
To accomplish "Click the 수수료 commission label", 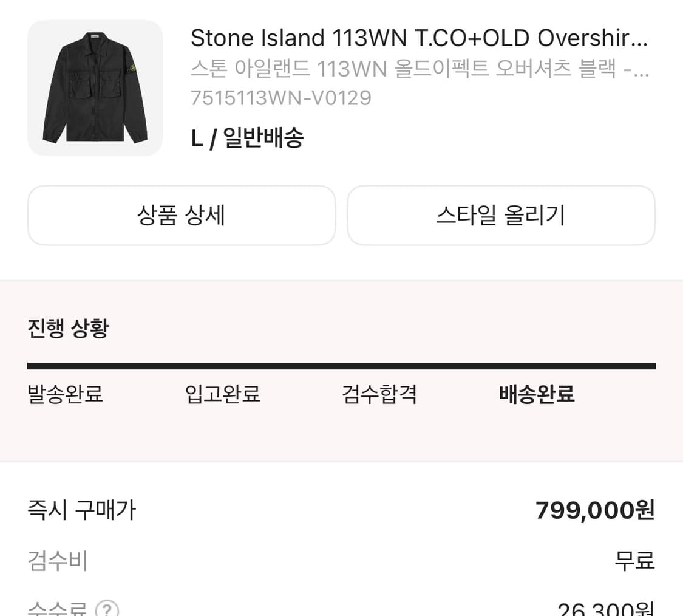I will tap(58, 609).
